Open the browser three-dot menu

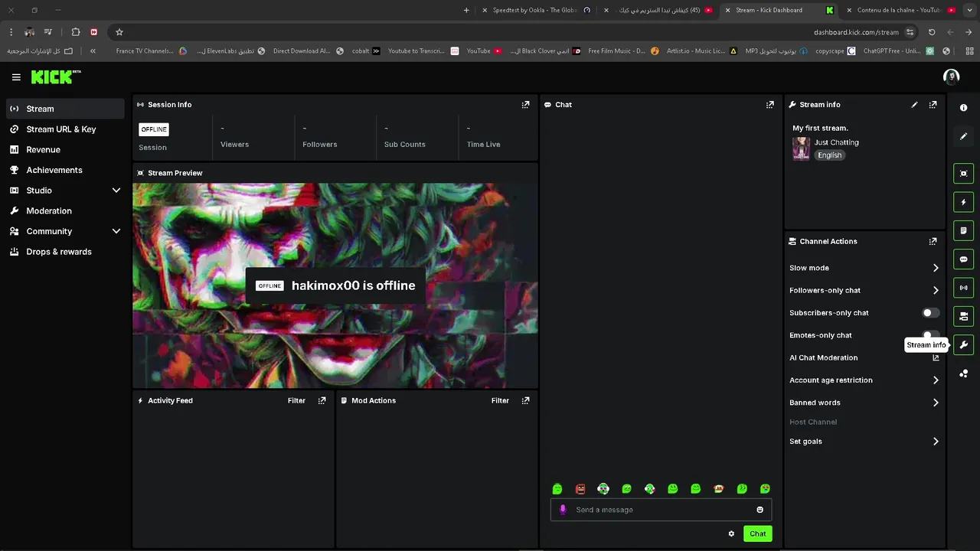click(x=11, y=32)
